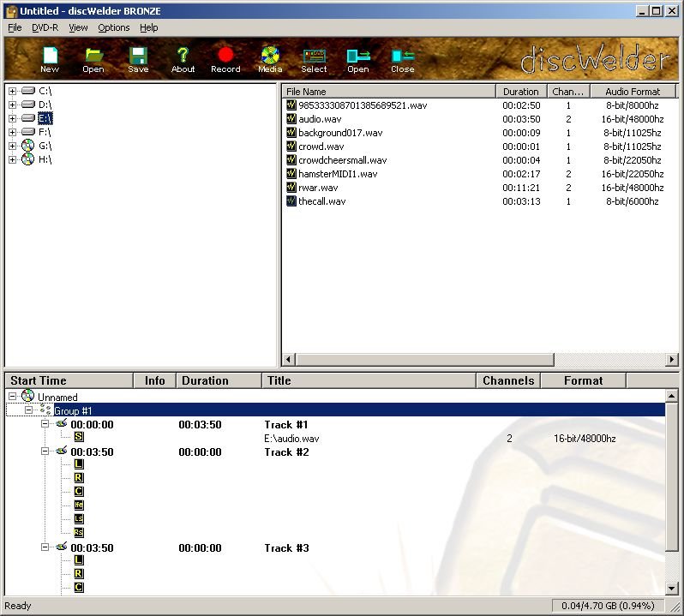Select the Group #1 row
The image size is (684, 616).
(x=335, y=410)
